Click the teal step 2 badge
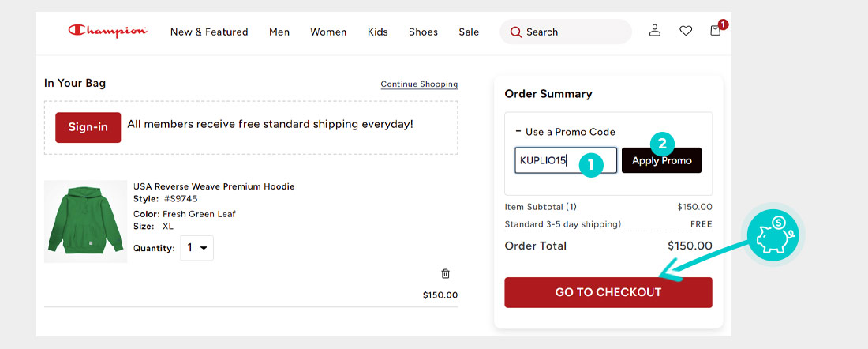This screenshot has width=868, height=349. (x=662, y=145)
